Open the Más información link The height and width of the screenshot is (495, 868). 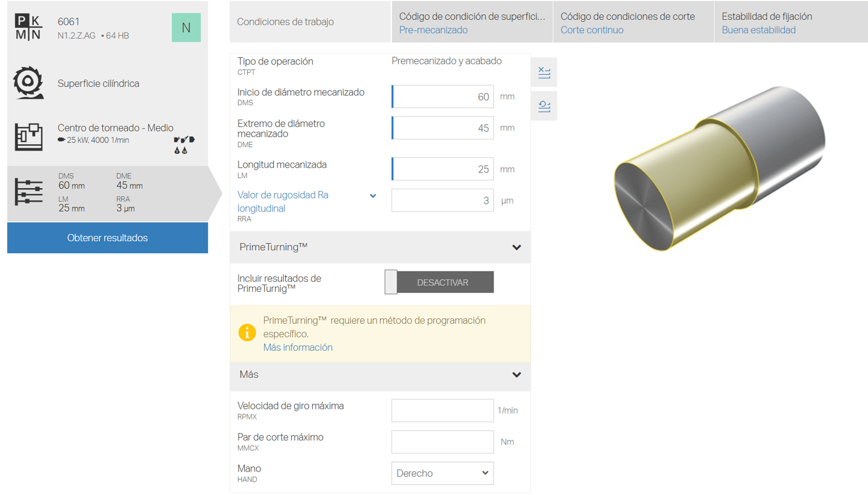pos(298,347)
